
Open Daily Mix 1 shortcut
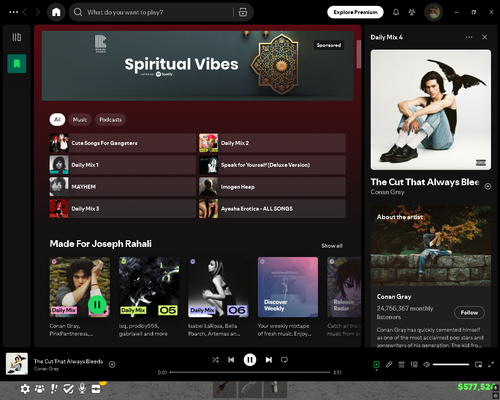[123, 165]
